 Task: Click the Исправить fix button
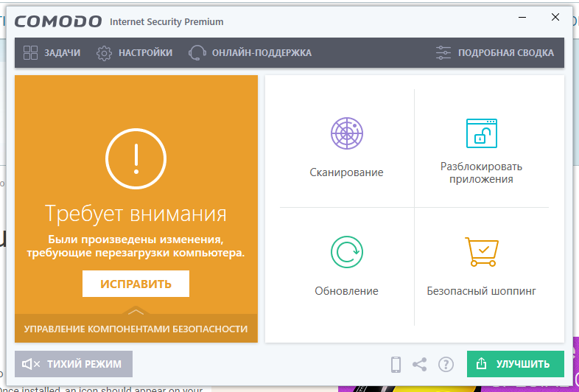(136, 284)
